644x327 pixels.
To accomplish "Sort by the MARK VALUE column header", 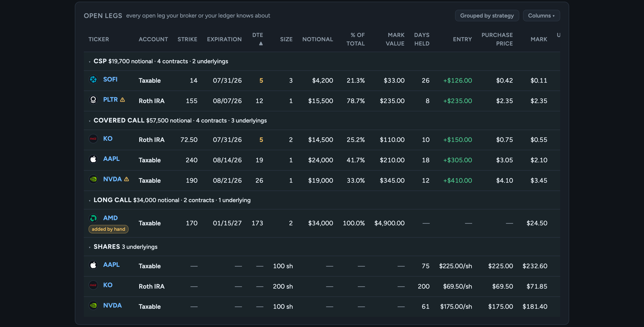I will pos(395,39).
